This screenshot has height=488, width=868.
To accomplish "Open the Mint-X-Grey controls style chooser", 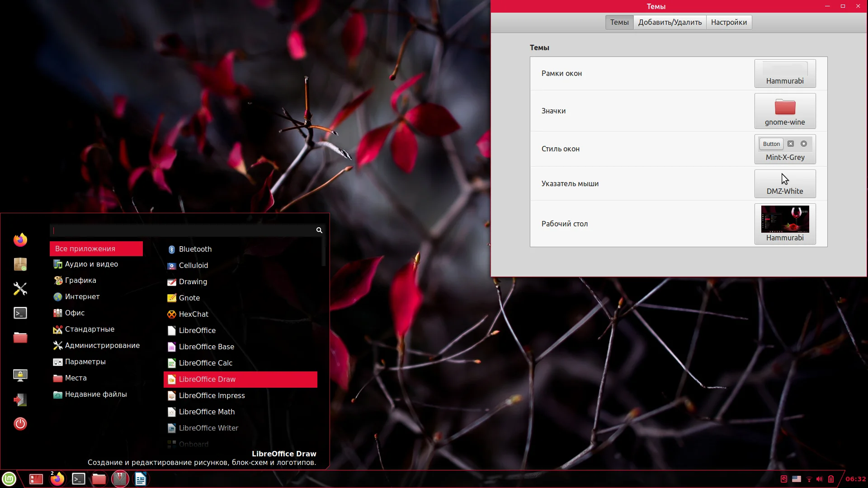I will point(785,149).
